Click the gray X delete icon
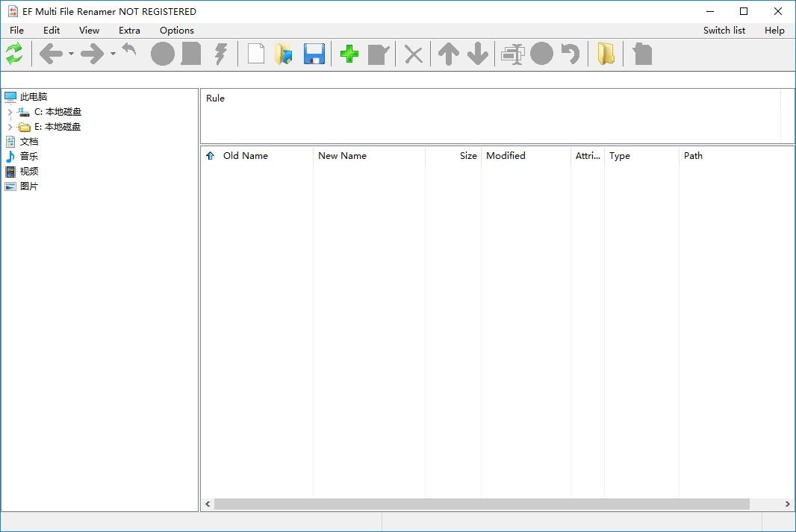796x532 pixels. click(414, 54)
